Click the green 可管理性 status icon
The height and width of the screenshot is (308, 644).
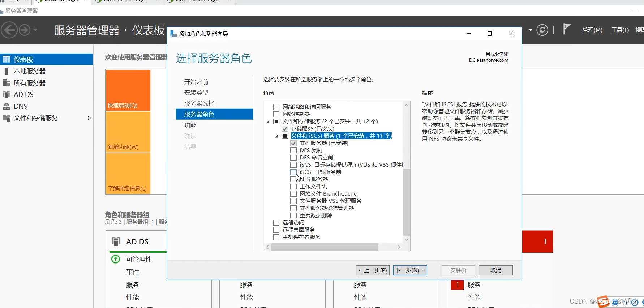pos(116,259)
